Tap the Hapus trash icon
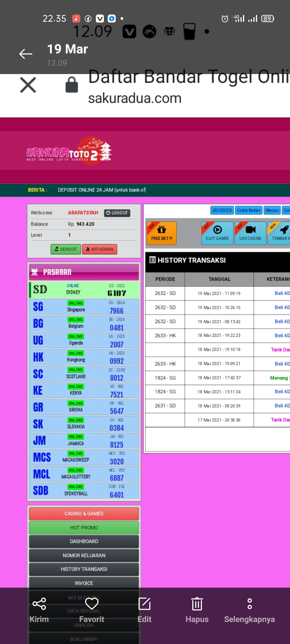 (x=197, y=604)
